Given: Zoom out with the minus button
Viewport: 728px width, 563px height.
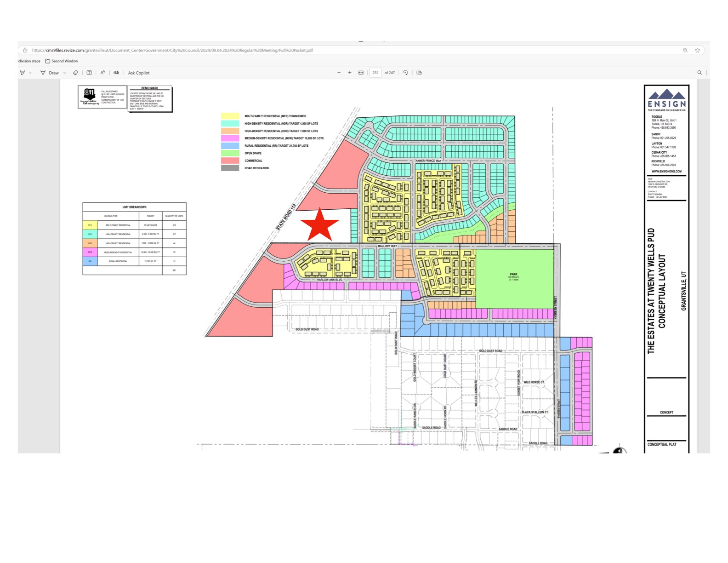Looking at the screenshot, I should tap(339, 73).
